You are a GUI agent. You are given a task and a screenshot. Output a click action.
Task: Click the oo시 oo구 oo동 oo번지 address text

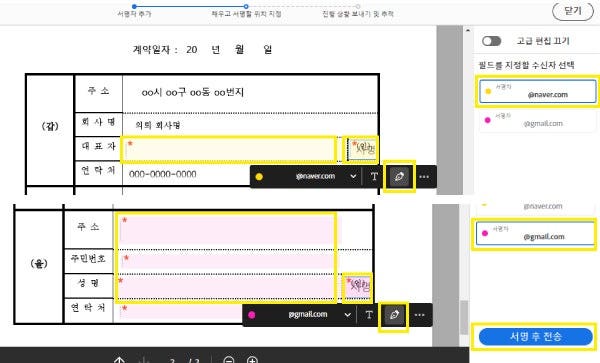point(192,92)
